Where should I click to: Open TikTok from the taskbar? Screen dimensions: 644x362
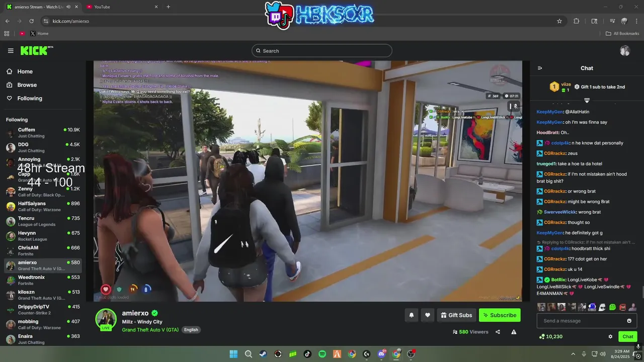tap(307, 354)
